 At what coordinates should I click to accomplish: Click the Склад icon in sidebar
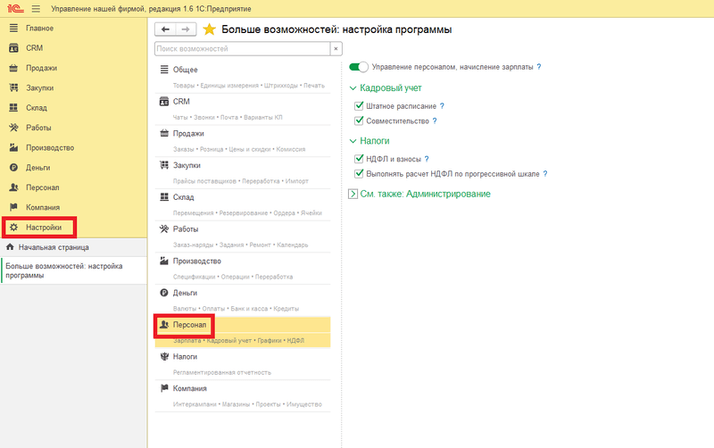(14, 108)
